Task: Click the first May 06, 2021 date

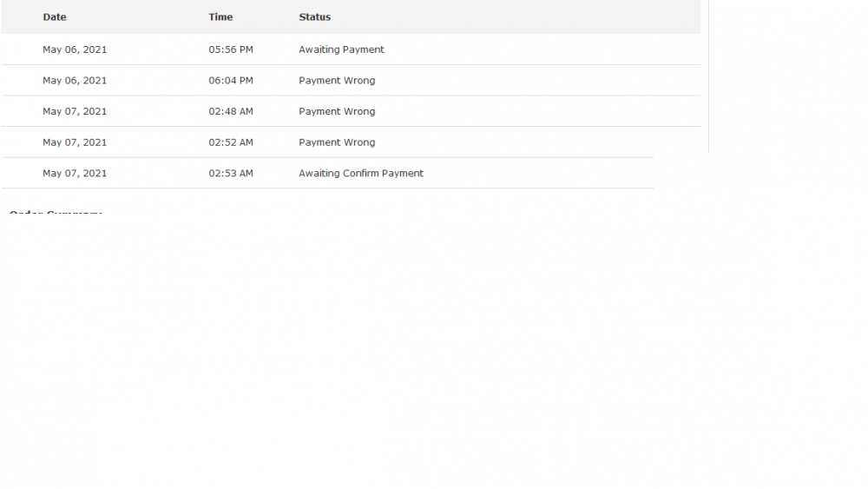Action: (x=75, y=50)
